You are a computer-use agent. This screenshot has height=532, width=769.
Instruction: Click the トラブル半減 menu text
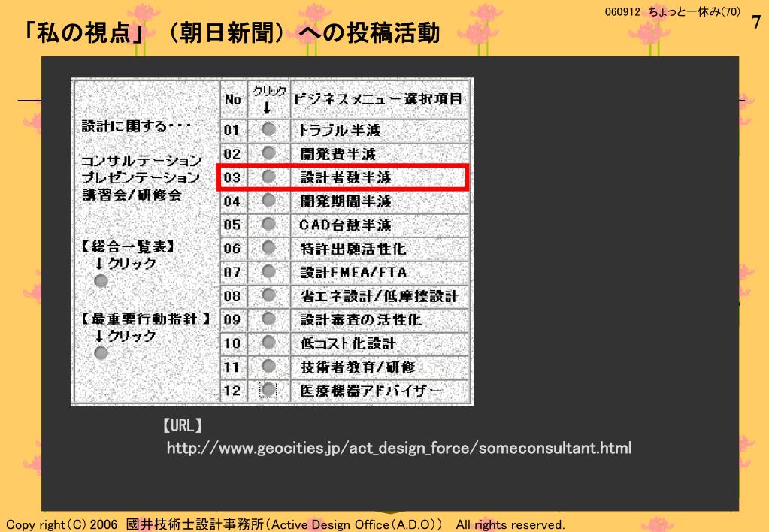[x=339, y=130]
